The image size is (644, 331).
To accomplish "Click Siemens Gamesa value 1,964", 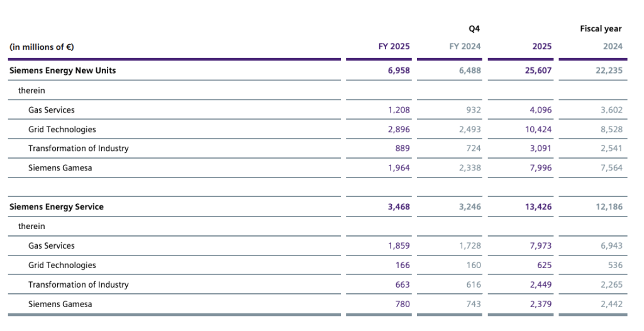I will point(399,168).
